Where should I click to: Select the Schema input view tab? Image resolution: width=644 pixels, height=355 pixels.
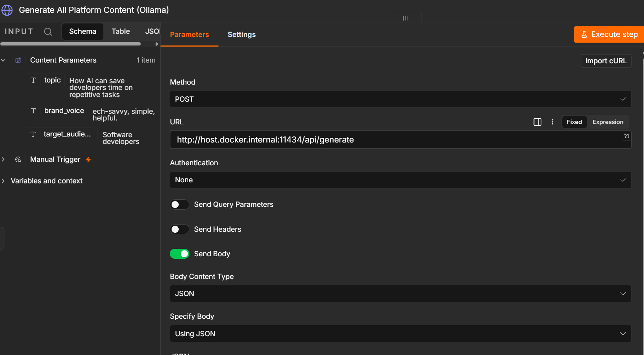point(82,31)
